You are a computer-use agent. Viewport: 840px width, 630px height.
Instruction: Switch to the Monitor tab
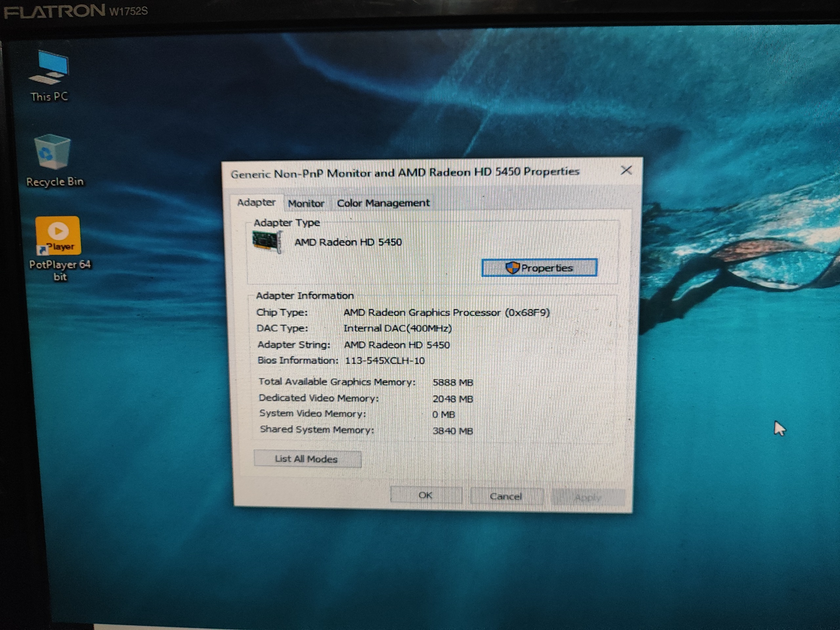point(306,203)
